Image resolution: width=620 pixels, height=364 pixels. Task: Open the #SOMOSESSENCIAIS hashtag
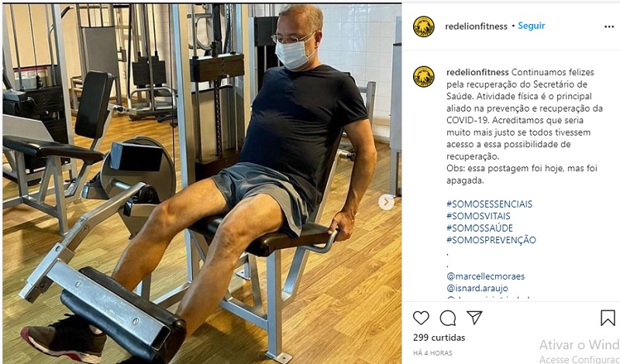click(490, 204)
